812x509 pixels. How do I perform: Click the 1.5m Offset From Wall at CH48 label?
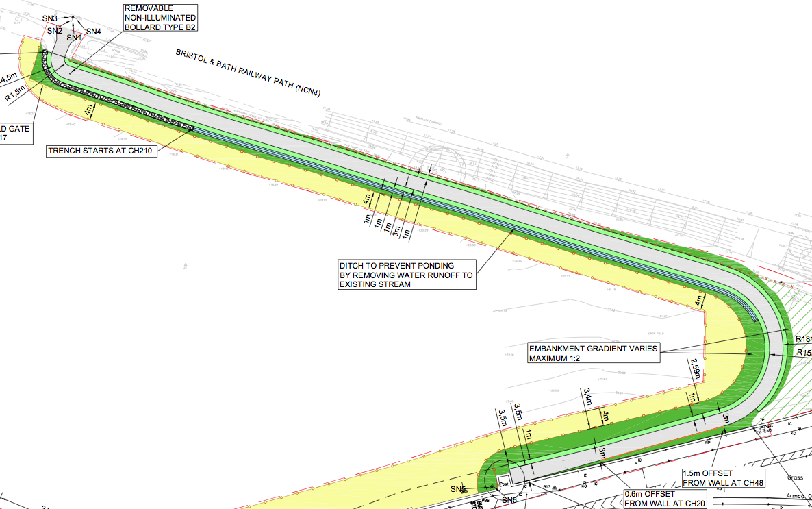(x=723, y=477)
